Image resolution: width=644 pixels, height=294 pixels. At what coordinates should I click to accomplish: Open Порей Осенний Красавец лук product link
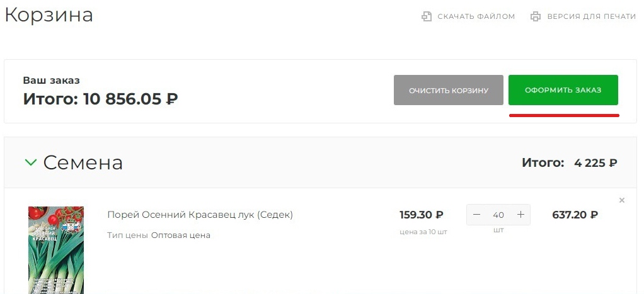200,215
